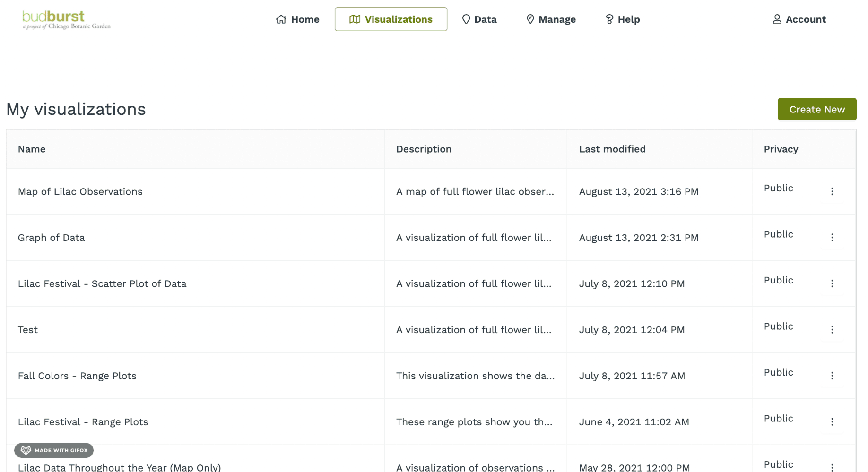The image size is (868, 472).
Task: Click the question mark icon beside Help
Action: pos(609,19)
